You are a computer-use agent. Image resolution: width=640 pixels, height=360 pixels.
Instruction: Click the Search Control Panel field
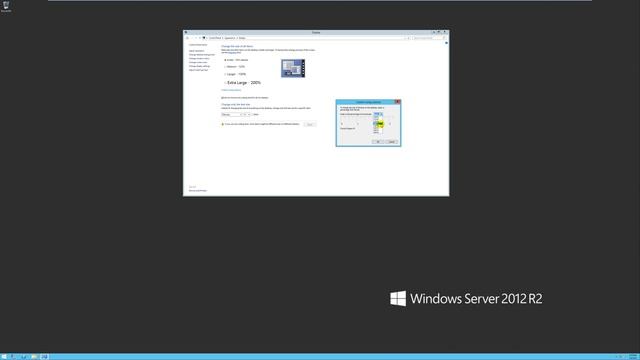coord(429,38)
